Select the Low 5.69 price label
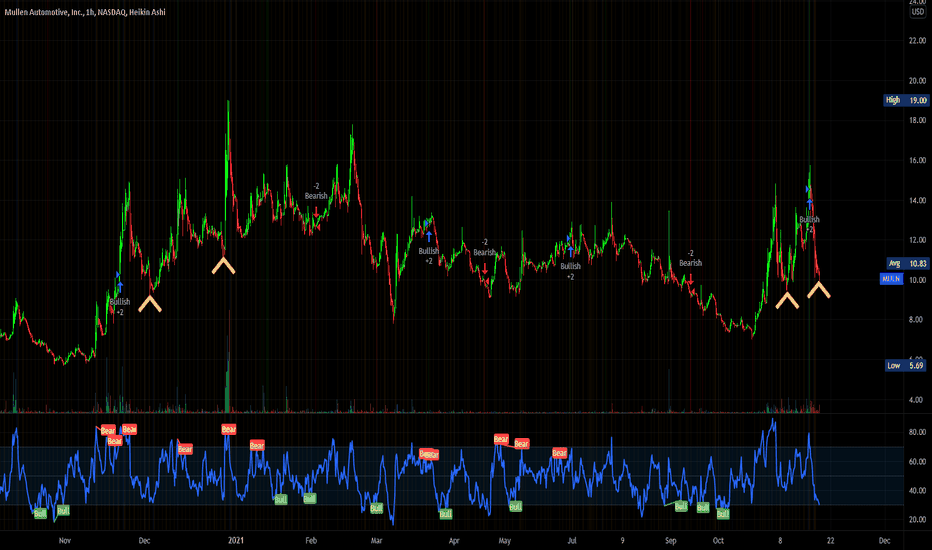The width and height of the screenshot is (932, 550). [906, 366]
